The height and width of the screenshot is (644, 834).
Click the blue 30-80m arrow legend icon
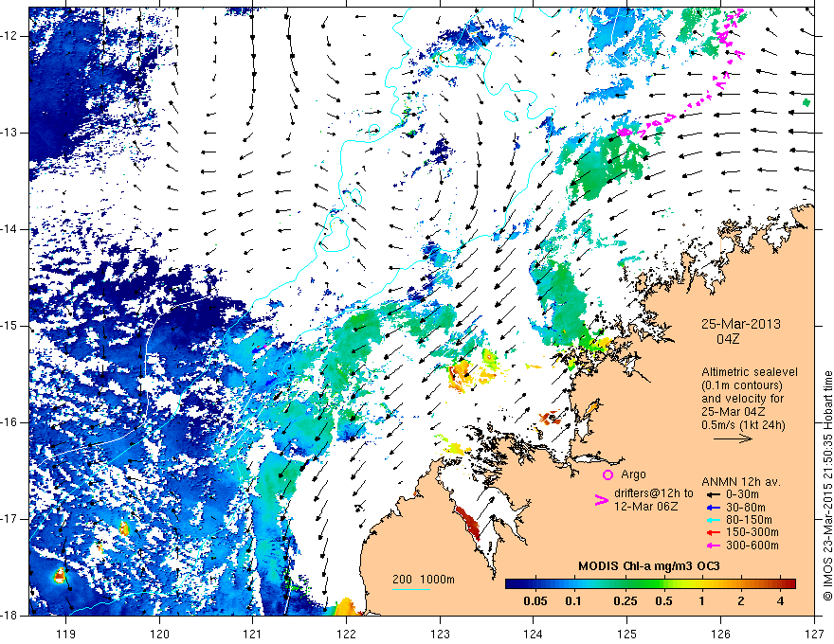[x=714, y=508]
